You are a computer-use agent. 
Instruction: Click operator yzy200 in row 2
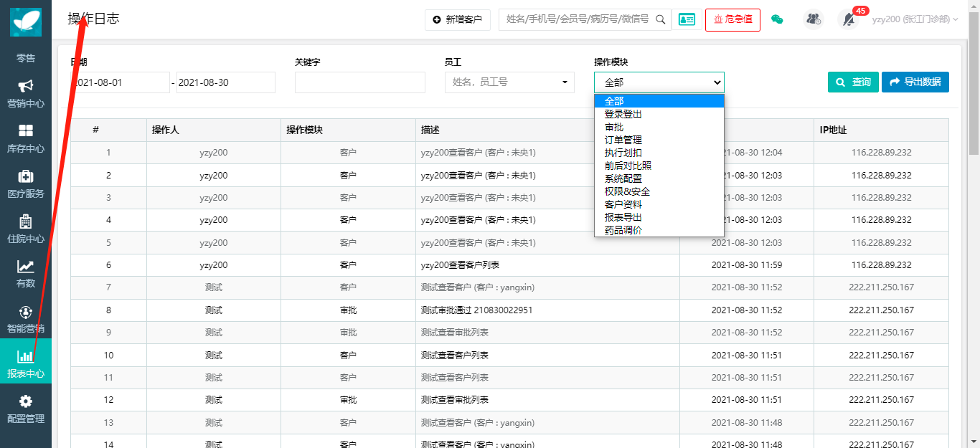(214, 176)
